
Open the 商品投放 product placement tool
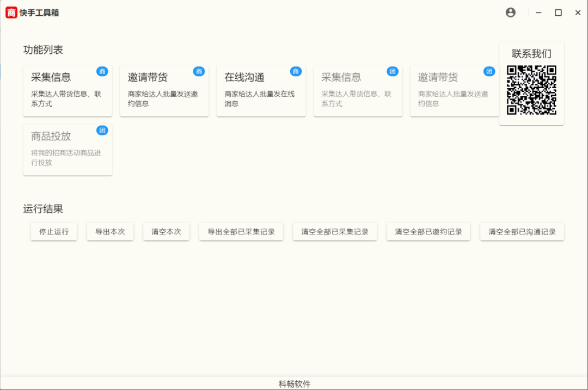point(68,150)
